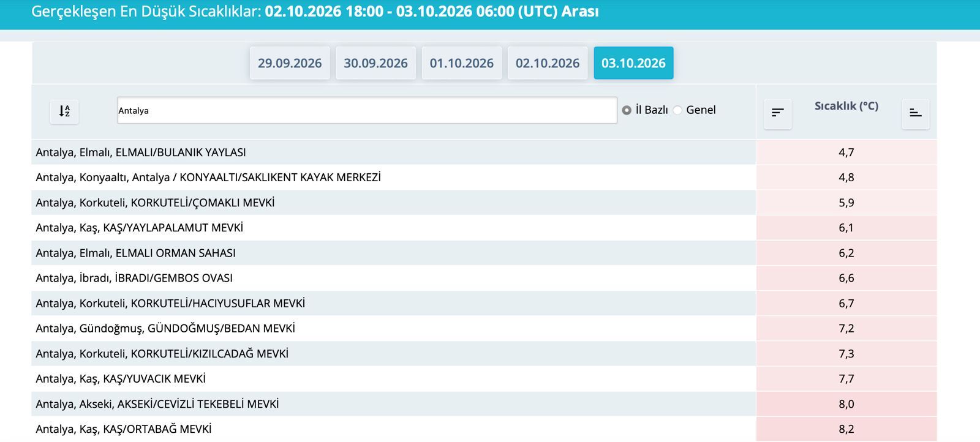Sort station names alphabetically A-Z icon
The image size is (980, 442).
[x=64, y=111]
